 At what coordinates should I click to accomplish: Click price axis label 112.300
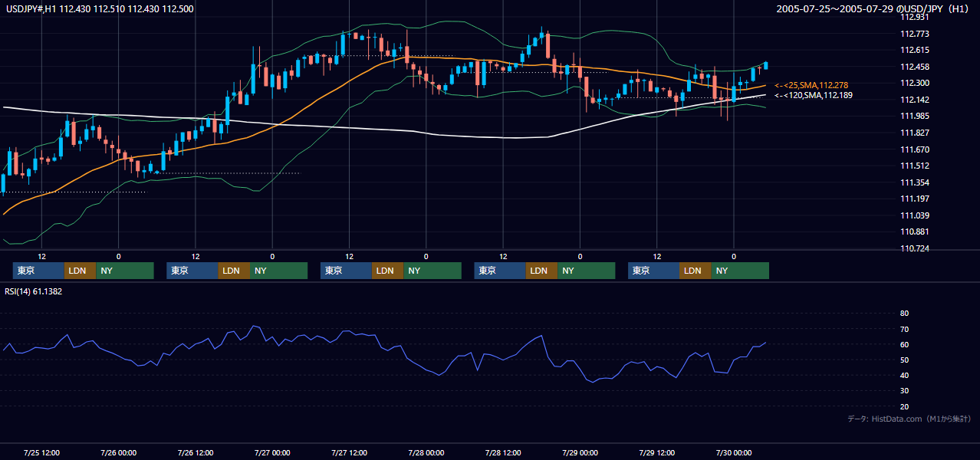914,83
